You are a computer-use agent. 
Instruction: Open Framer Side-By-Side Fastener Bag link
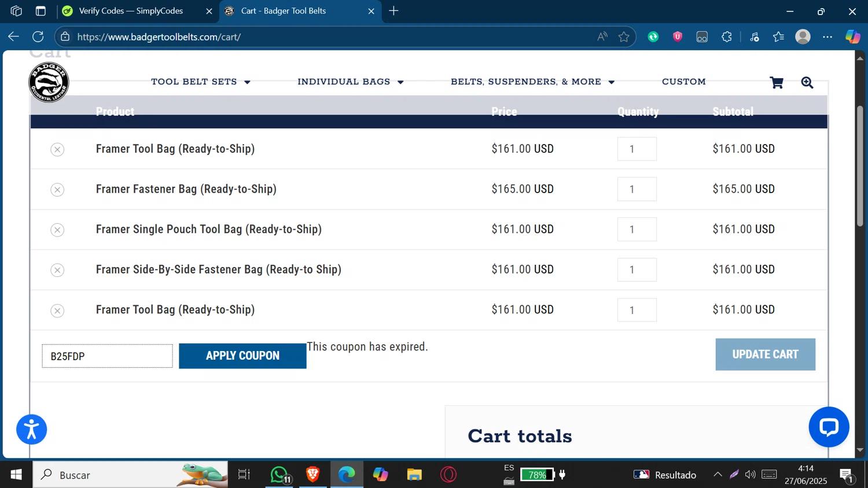click(x=219, y=269)
